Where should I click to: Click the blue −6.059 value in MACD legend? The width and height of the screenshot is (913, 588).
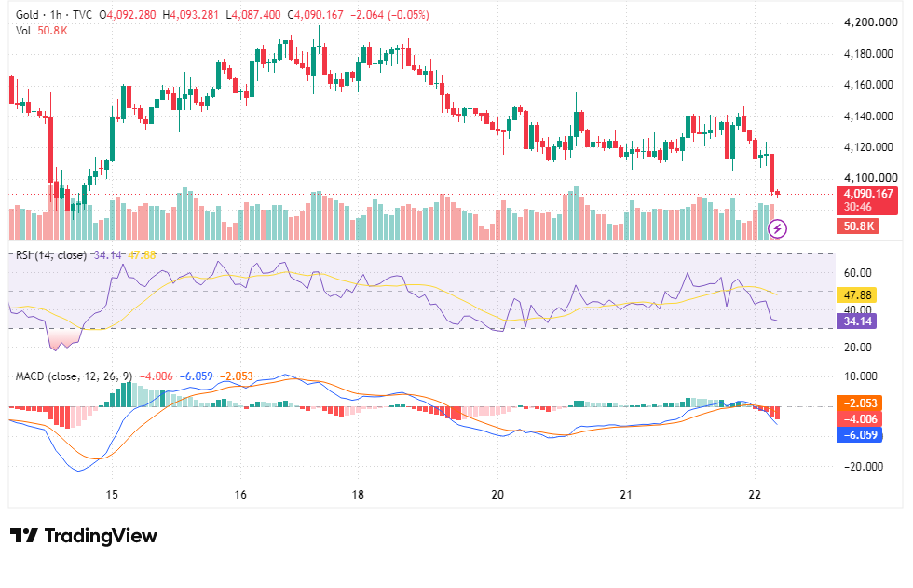click(x=197, y=376)
